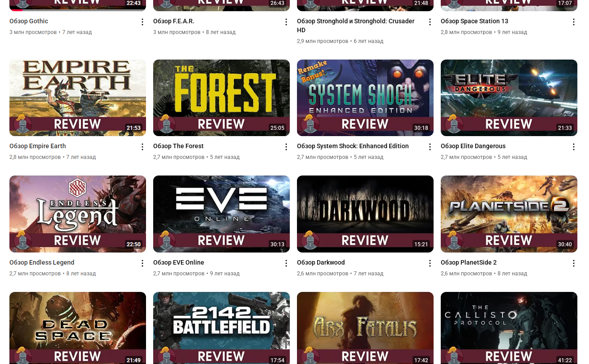Click the three-dot menu beside Обзор Stronghold
This screenshot has width=589, height=364.
(x=430, y=22)
